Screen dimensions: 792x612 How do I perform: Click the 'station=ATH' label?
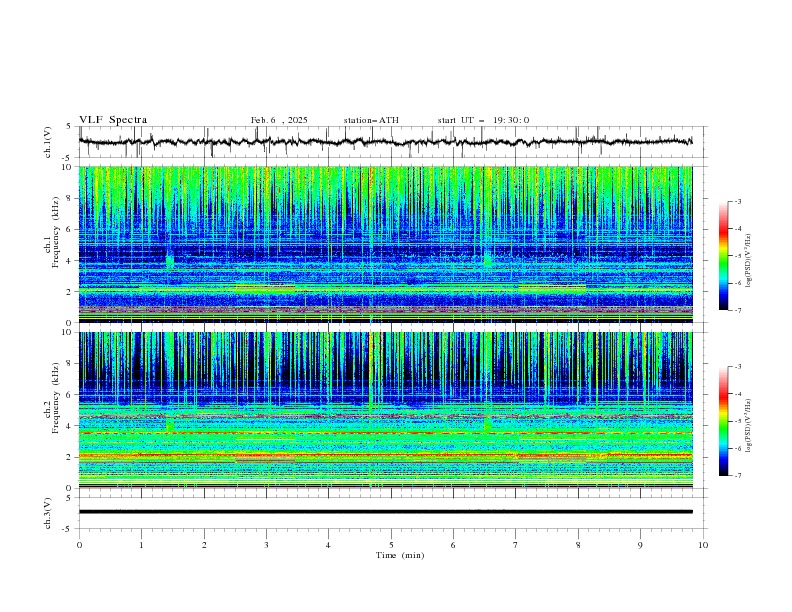coord(371,120)
